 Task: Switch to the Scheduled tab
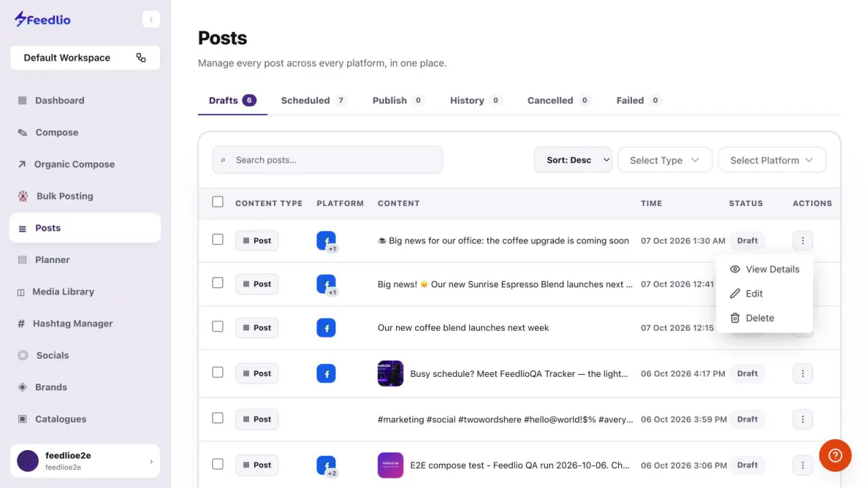313,100
